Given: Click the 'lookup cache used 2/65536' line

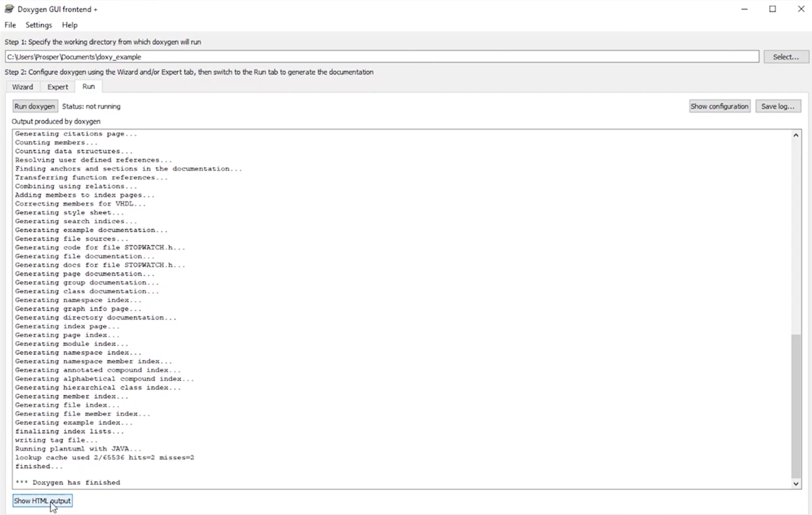Looking at the screenshot, I should (104, 458).
